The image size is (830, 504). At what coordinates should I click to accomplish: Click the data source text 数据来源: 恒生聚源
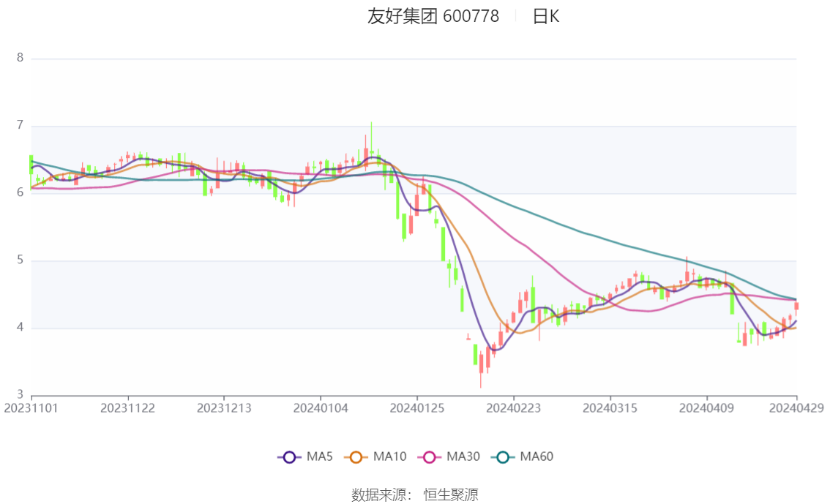point(415,495)
